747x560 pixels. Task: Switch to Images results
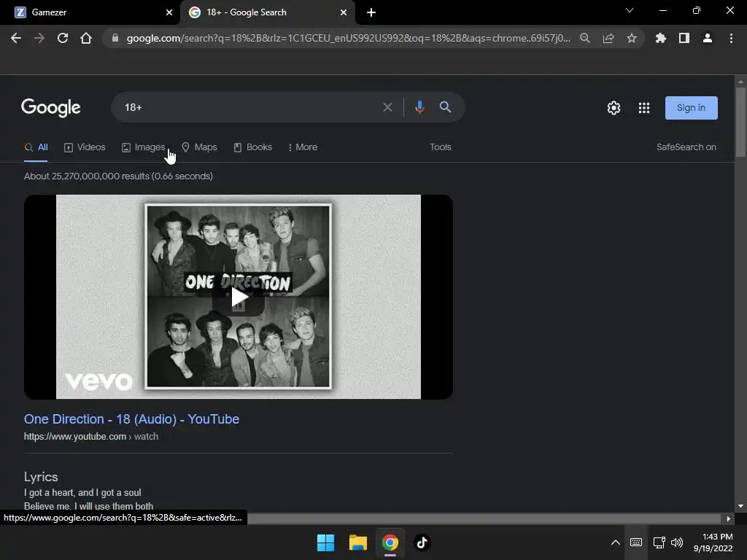(x=144, y=147)
